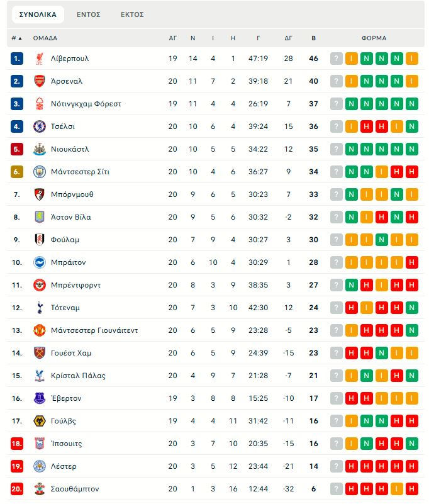This screenshot has height=504, width=429.
Task: Click Nottingham Forest's first green N form badge
Action: [x=352, y=104]
